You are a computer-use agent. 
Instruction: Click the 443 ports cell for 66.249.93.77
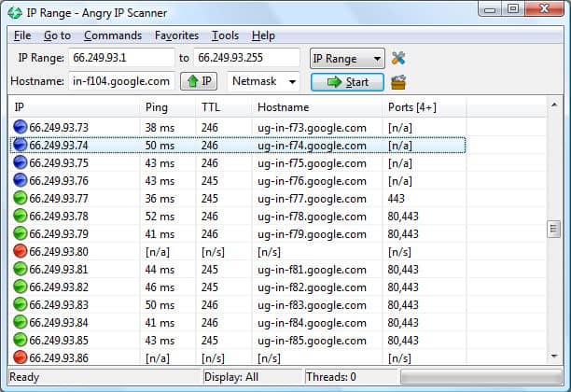397,199
